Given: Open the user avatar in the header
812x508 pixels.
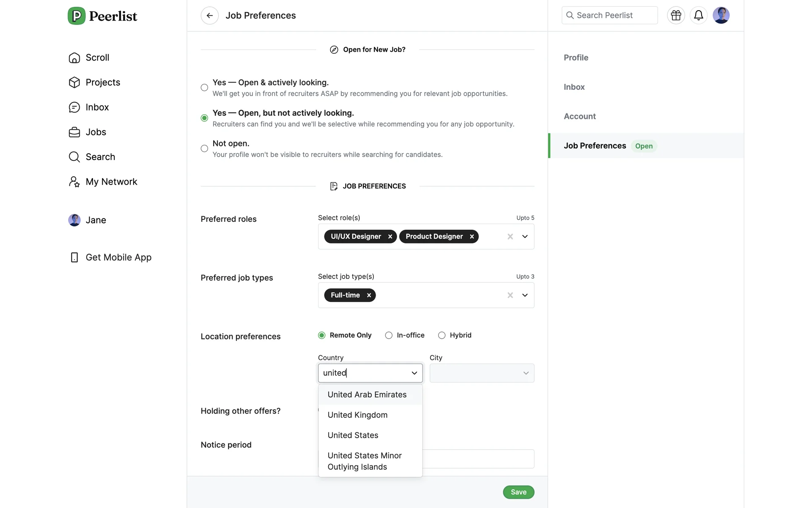Looking at the screenshot, I should click(x=721, y=16).
